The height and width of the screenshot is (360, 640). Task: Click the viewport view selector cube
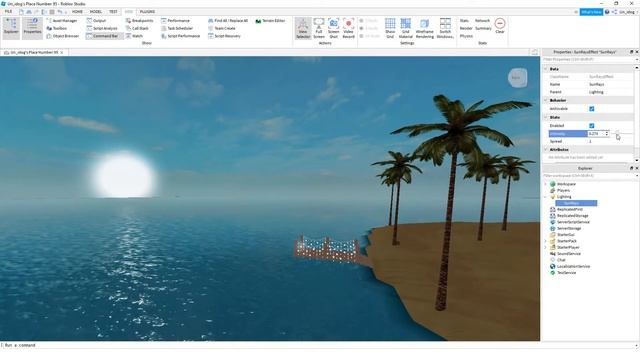[517, 78]
